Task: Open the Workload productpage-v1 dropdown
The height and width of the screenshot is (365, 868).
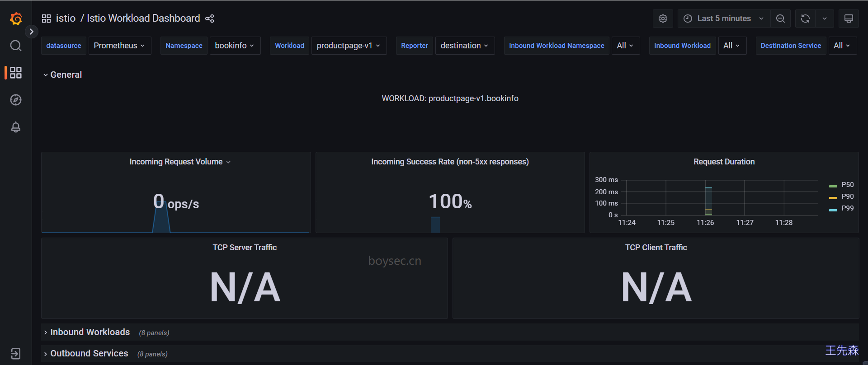Action: (349, 46)
